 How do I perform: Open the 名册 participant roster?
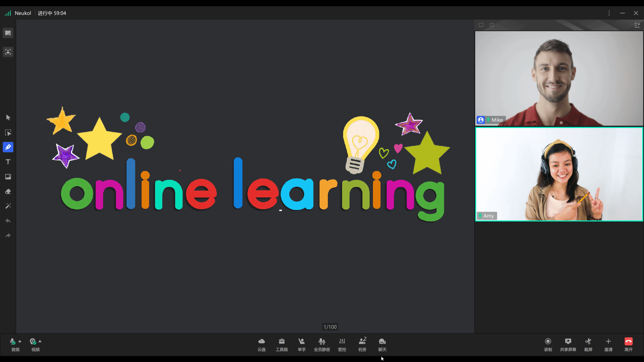(362, 345)
